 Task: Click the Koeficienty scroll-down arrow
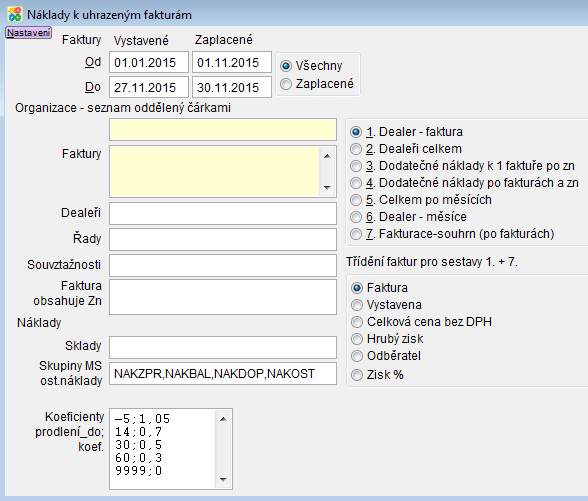224,480
